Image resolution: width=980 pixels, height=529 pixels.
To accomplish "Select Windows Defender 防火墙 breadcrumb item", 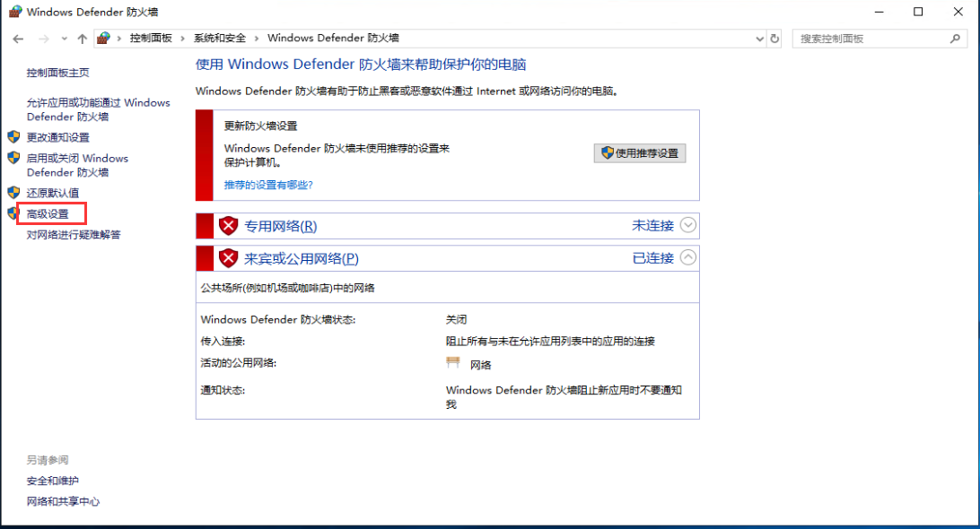I will [333, 38].
